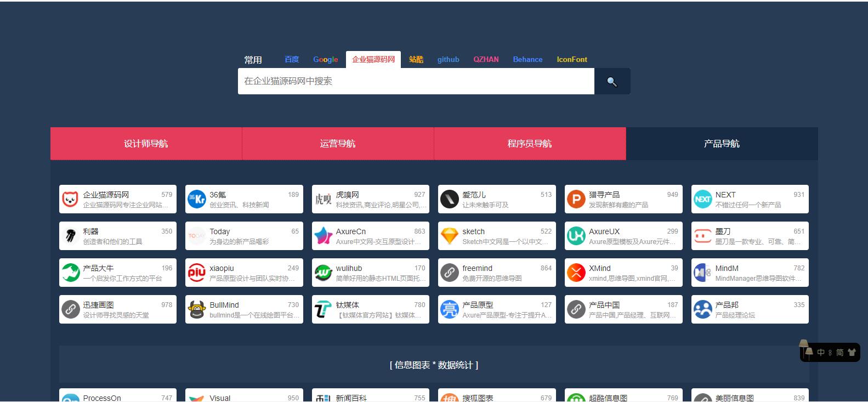Image resolution: width=868 pixels, height=402 pixels.
Task: Switch search engine to 百度
Action: [292, 59]
